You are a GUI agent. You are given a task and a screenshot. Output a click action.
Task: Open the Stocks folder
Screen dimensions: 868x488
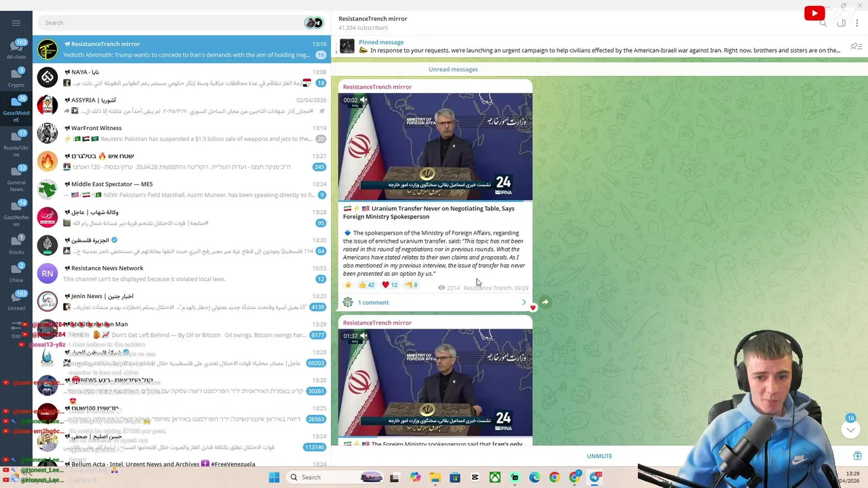[16, 245]
